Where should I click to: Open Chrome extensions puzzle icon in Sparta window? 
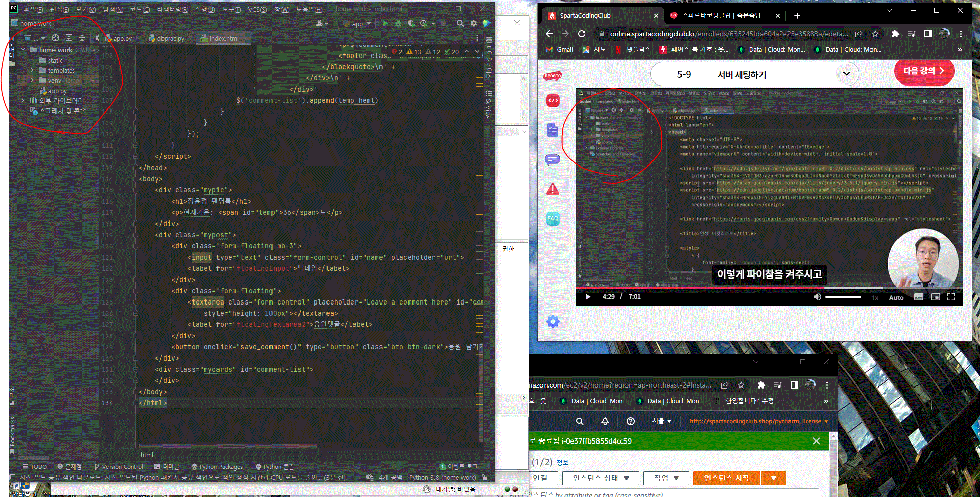point(895,34)
